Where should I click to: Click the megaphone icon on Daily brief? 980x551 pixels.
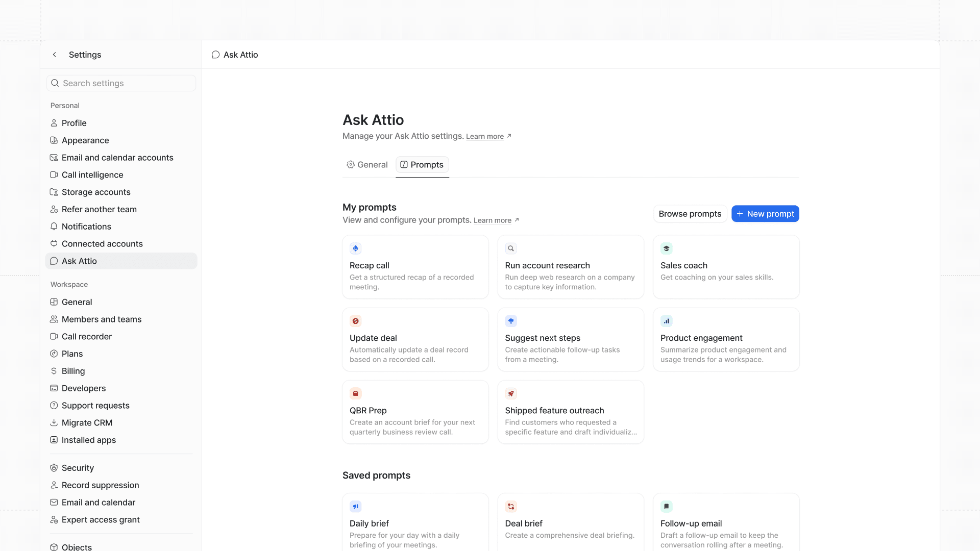point(355,506)
